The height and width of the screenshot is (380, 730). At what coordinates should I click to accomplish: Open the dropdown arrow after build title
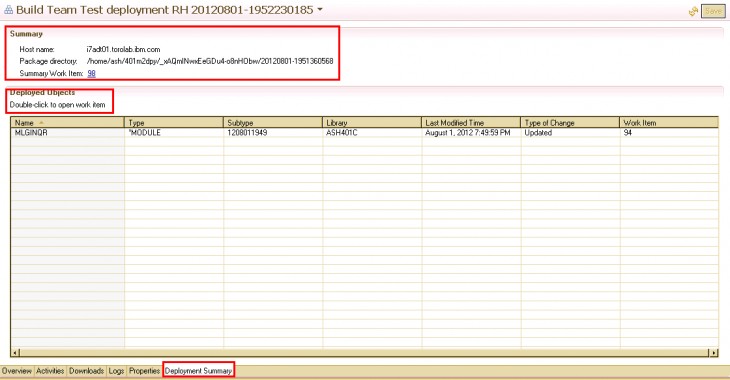[x=320, y=9]
